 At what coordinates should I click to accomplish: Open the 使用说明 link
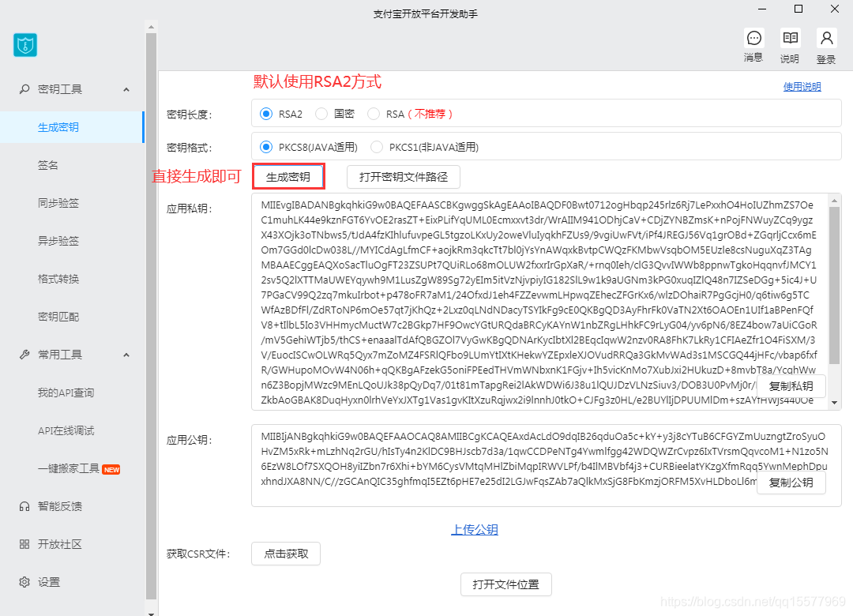click(x=802, y=87)
